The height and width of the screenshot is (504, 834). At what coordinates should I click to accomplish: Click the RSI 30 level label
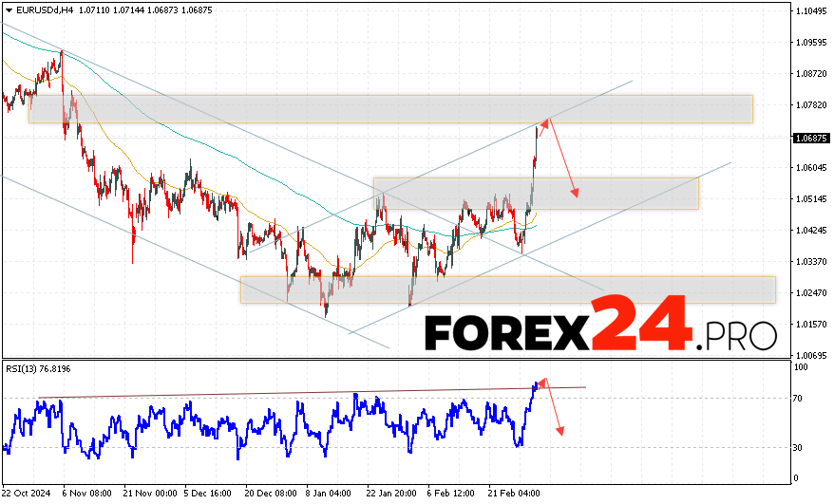(x=800, y=447)
